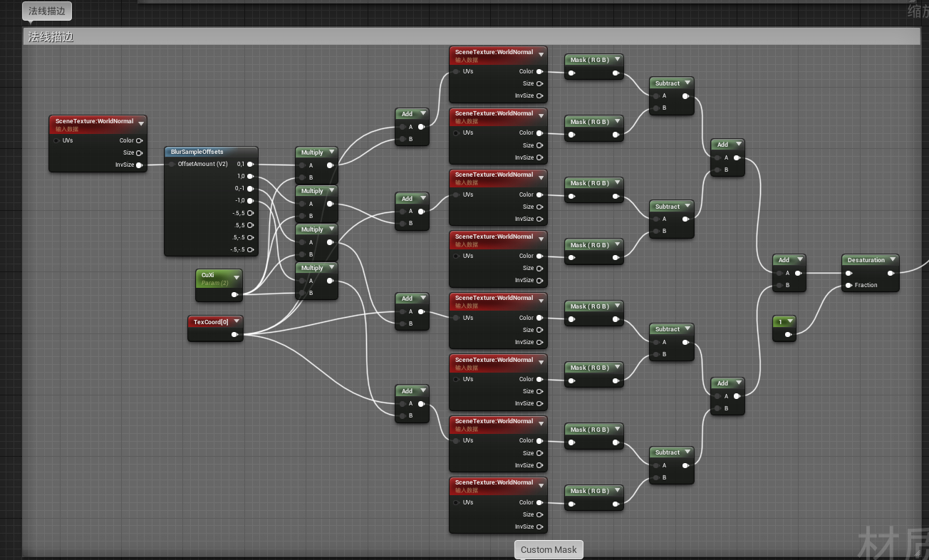Collapse the constant 1 node with its arrow

click(789, 322)
